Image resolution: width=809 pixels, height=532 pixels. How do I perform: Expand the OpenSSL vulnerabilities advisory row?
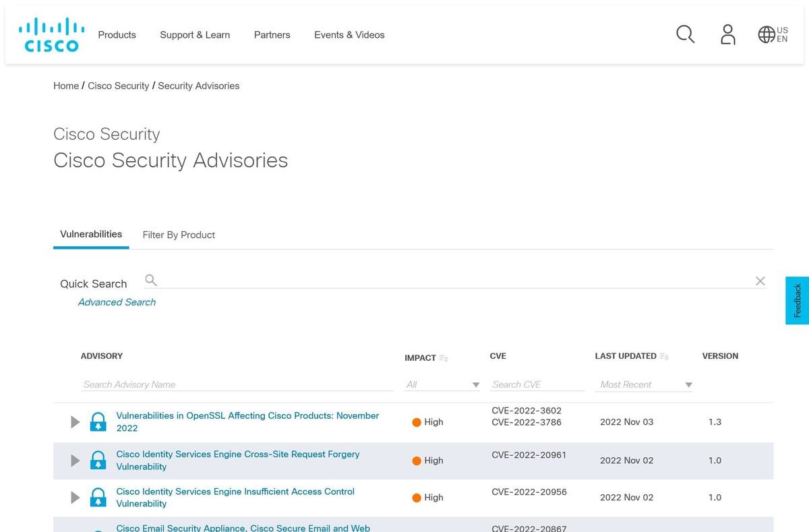[76, 422]
